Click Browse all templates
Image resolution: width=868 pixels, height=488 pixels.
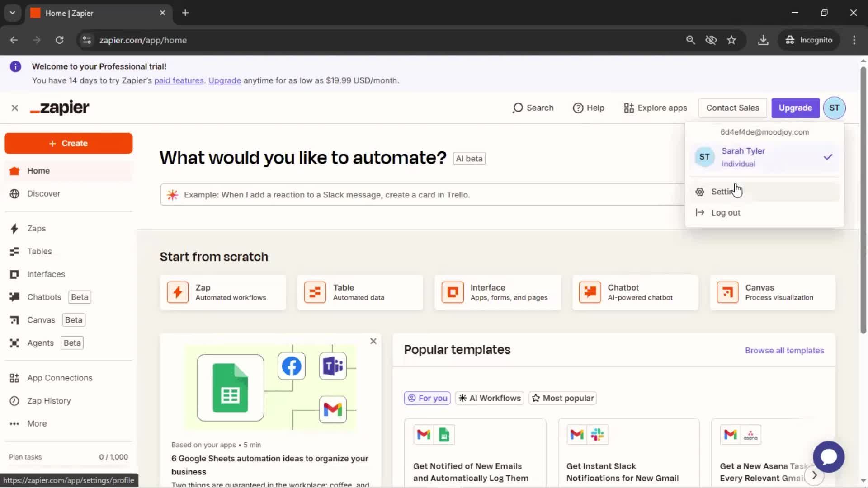click(x=784, y=351)
